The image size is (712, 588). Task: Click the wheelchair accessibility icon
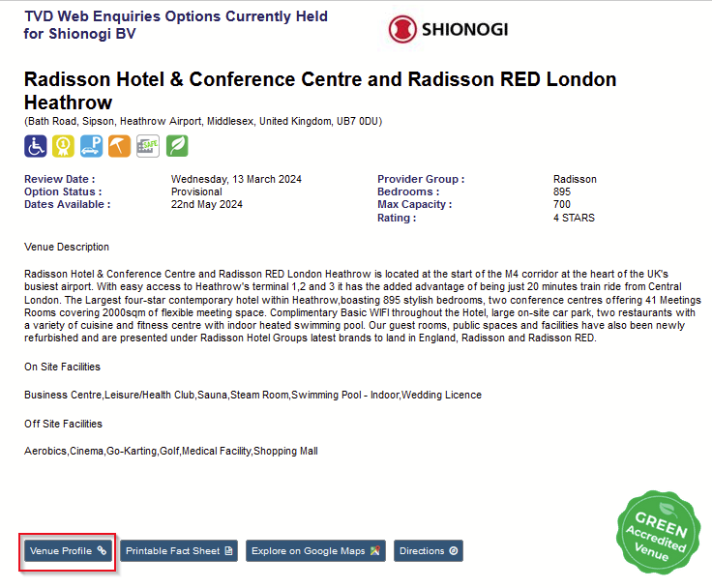click(x=36, y=146)
